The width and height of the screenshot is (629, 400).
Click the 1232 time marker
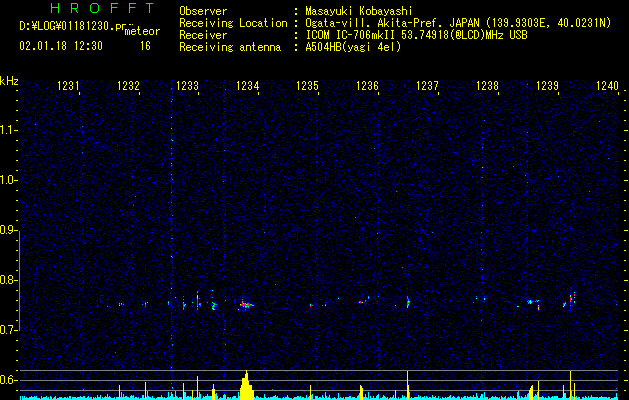128,86
